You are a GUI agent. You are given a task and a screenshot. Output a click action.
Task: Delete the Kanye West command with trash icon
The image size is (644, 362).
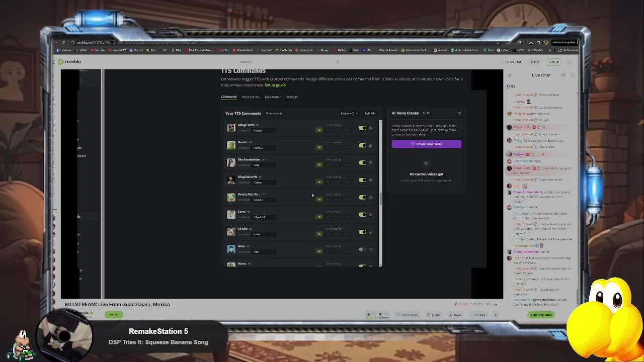[371, 128]
